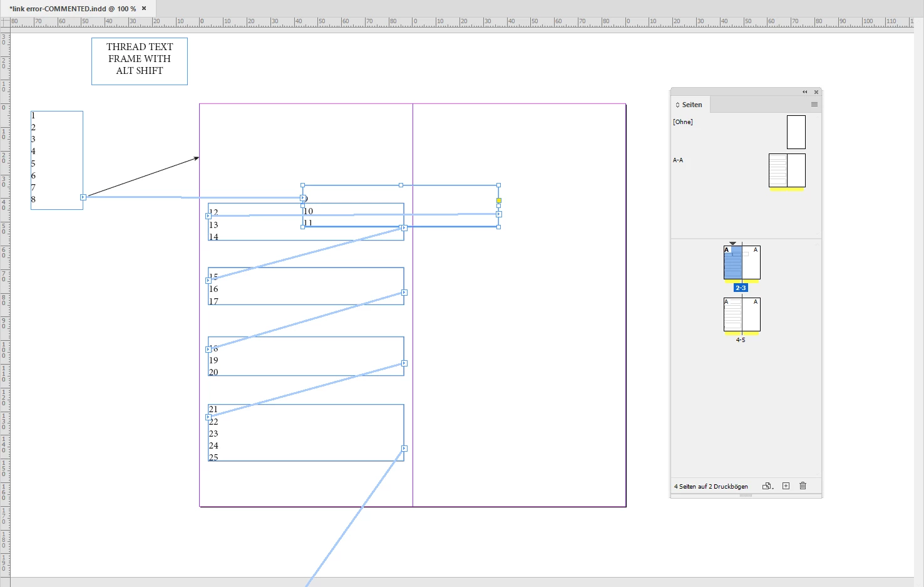924x587 pixels.
Task: Click the trash icon to delete selected pages
Action: pyautogui.click(x=803, y=486)
